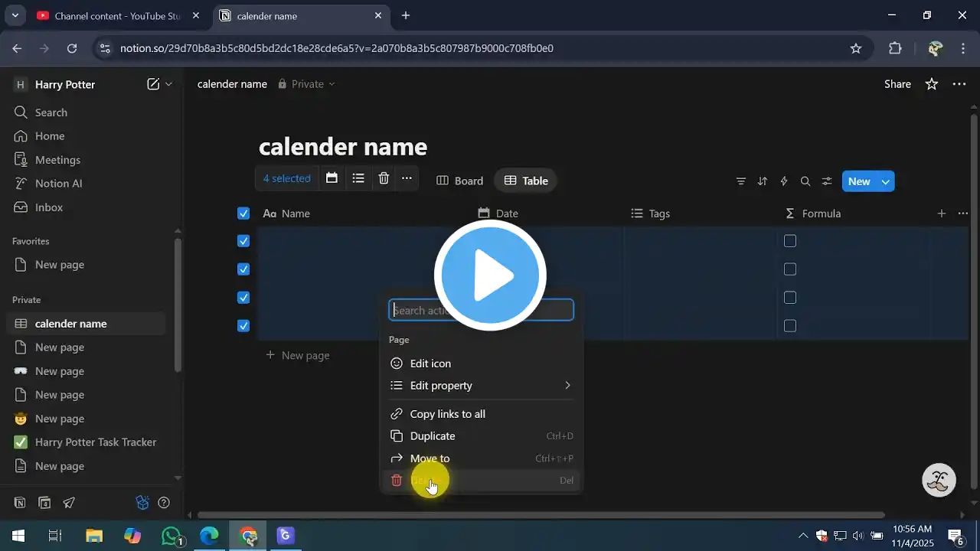This screenshot has height=551, width=980.
Task: Click the blue New button
Action: 859,181
